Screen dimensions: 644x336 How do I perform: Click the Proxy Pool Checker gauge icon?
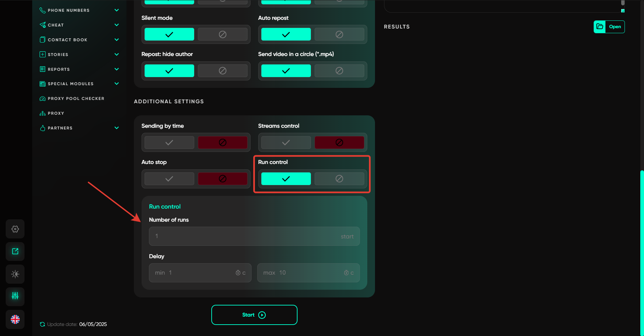point(43,99)
